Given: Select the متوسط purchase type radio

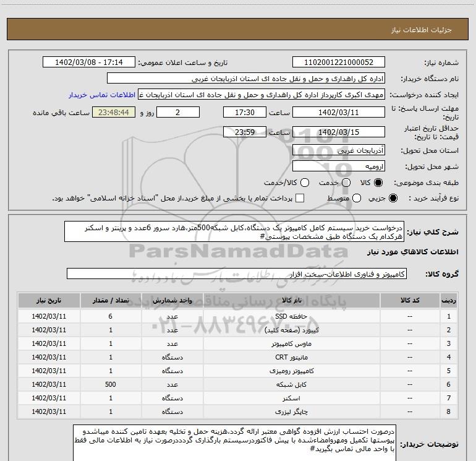Looking at the screenshot, I should [357, 199].
